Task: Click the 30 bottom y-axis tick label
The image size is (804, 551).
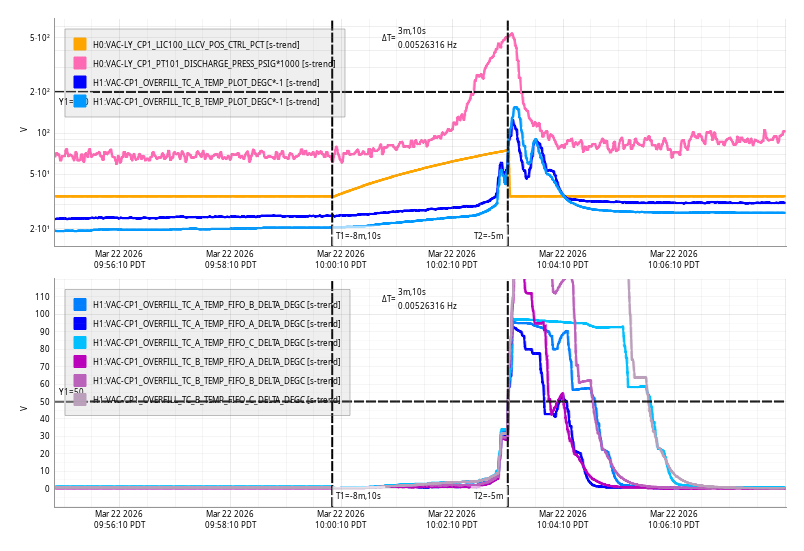Action: [x=45, y=436]
